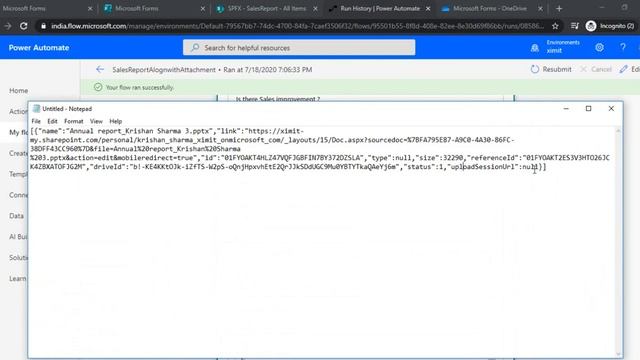This screenshot has height=360, width=640.
Task: Bookmark this page with star icon
Action: click(x=555, y=26)
